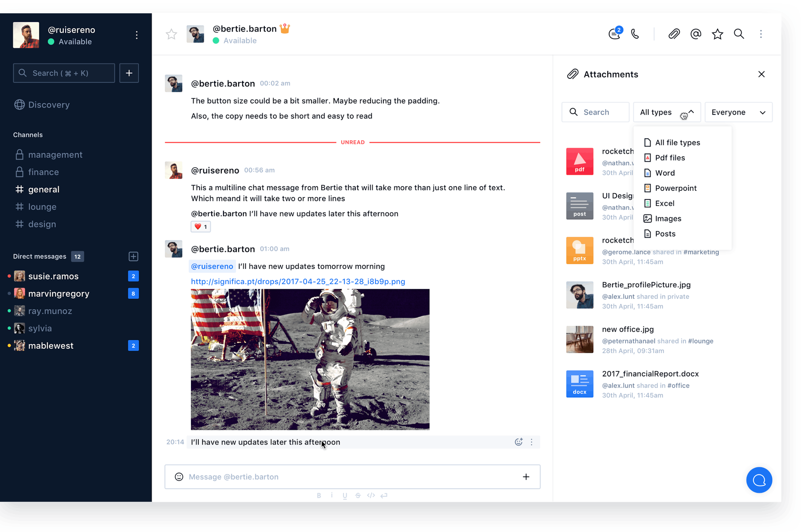Search messages in this conversation
This screenshot has height=532, width=801.
pos(739,34)
